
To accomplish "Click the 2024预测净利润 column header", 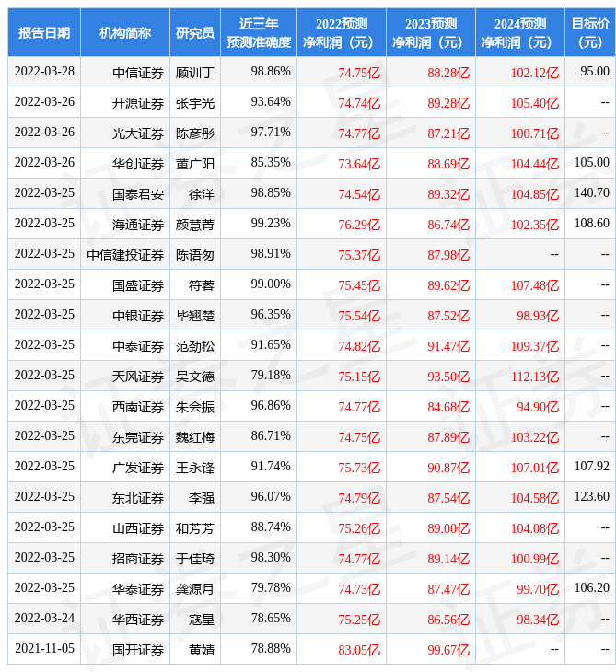I will point(520,32).
